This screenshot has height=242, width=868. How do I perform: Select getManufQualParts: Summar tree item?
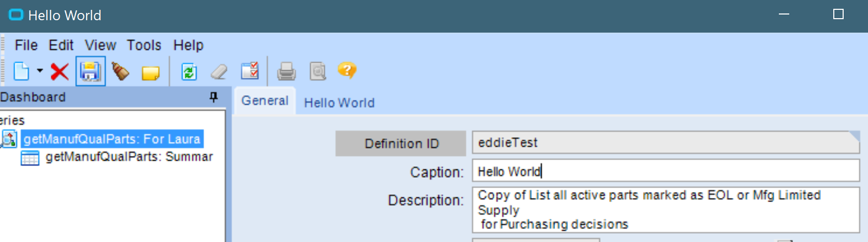(x=129, y=157)
